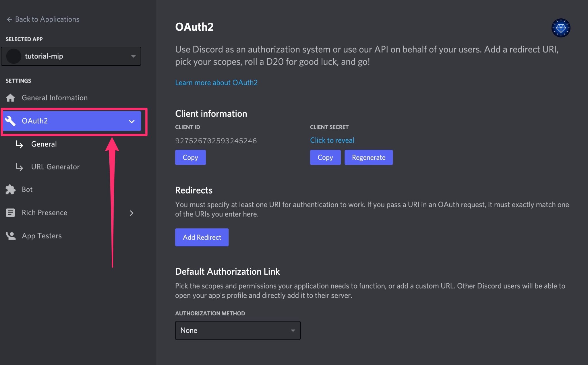Reveal the client secret
588x365 pixels.
(x=332, y=140)
